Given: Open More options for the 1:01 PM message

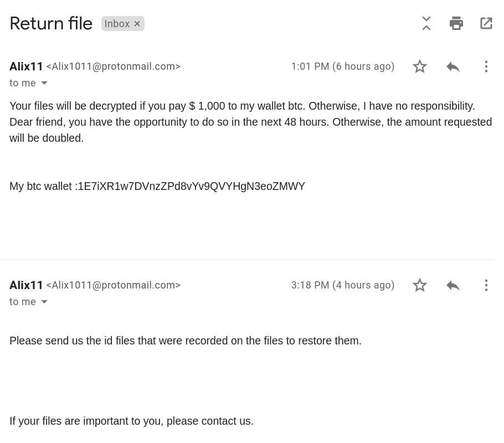Looking at the screenshot, I should tap(486, 66).
